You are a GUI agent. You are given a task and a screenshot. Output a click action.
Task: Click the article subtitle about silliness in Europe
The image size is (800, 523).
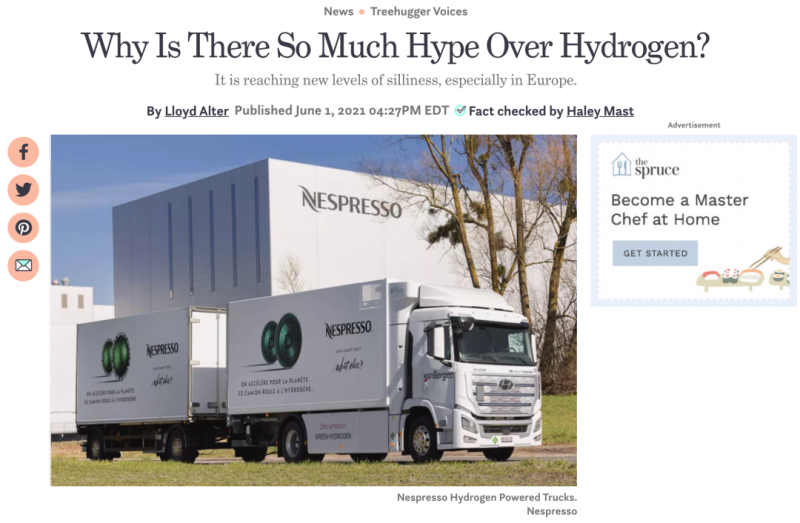[x=395, y=80]
